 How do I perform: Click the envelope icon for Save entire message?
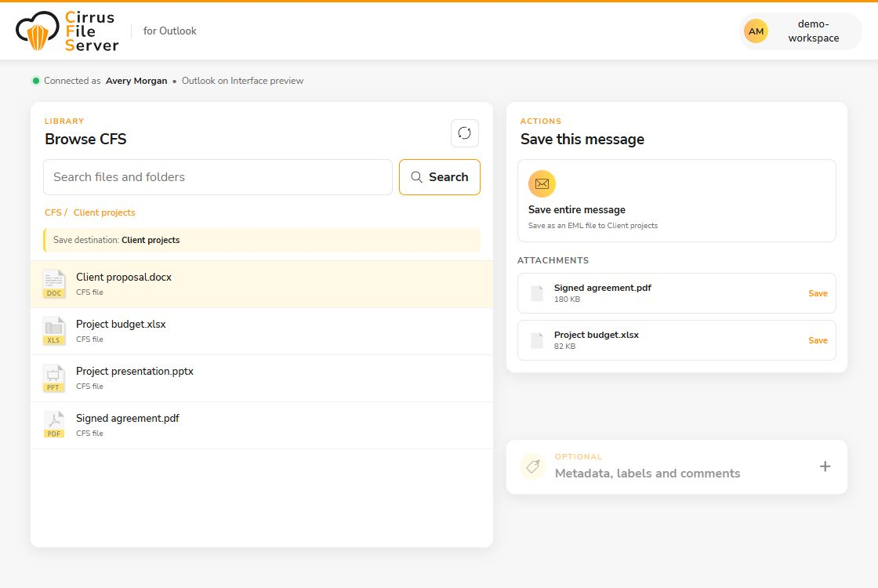pyautogui.click(x=542, y=183)
